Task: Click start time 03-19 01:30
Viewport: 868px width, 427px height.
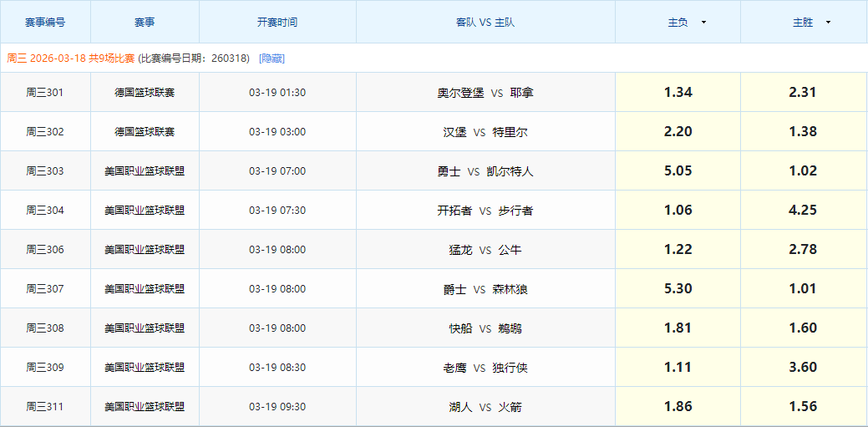Action: [x=277, y=93]
